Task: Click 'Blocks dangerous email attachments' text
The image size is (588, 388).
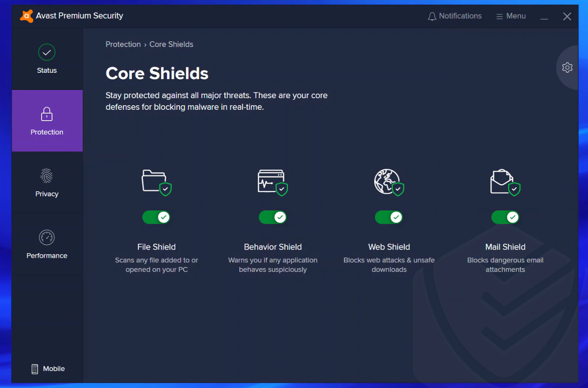Action: coord(505,265)
